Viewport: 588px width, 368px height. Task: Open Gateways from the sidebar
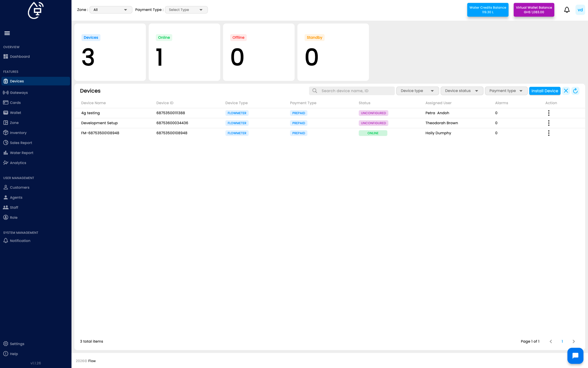pyautogui.click(x=36, y=92)
